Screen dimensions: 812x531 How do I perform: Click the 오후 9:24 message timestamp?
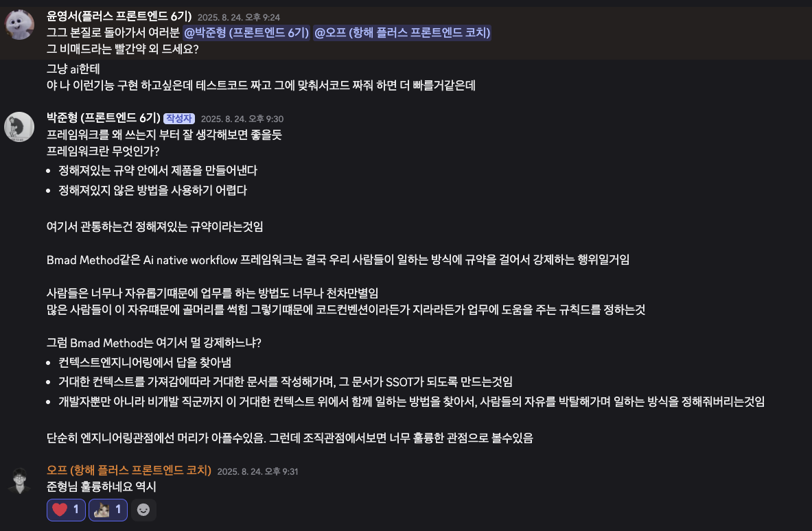238,17
